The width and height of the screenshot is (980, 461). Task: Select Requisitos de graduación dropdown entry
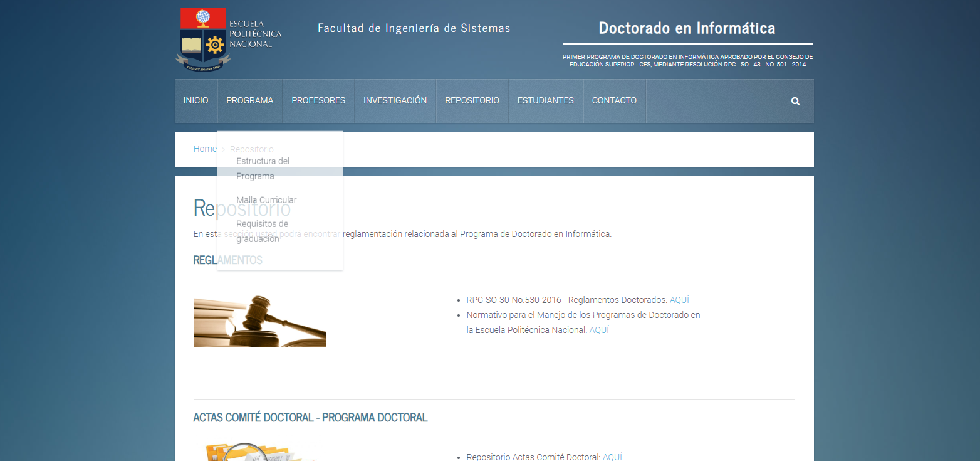click(x=262, y=231)
